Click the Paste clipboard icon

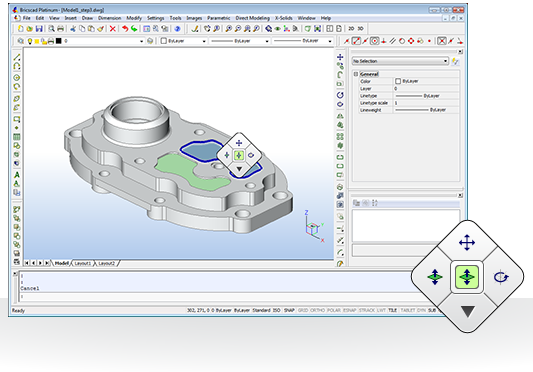coord(91,29)
